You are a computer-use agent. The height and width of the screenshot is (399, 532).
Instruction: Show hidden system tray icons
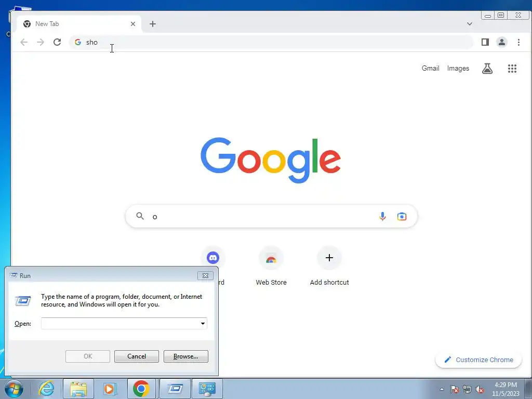[442, 389]
